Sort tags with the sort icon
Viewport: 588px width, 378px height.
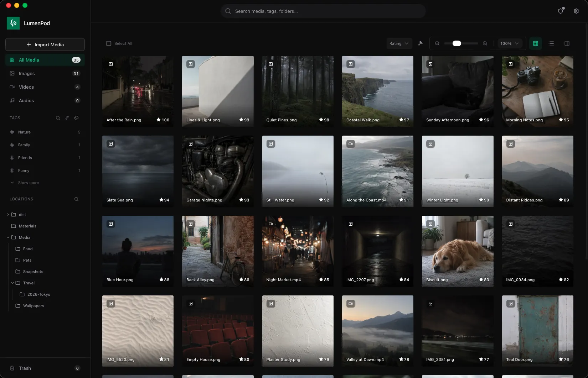click(67, 118)
